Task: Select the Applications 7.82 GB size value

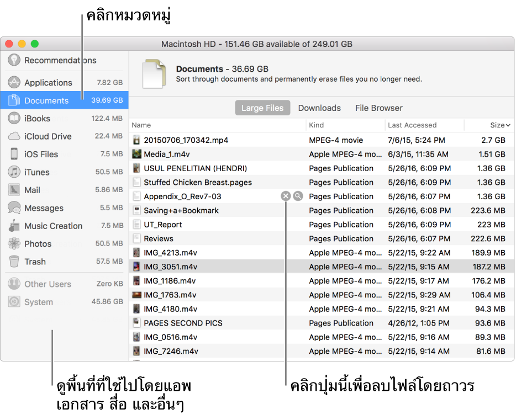Action: coord(109,82)
